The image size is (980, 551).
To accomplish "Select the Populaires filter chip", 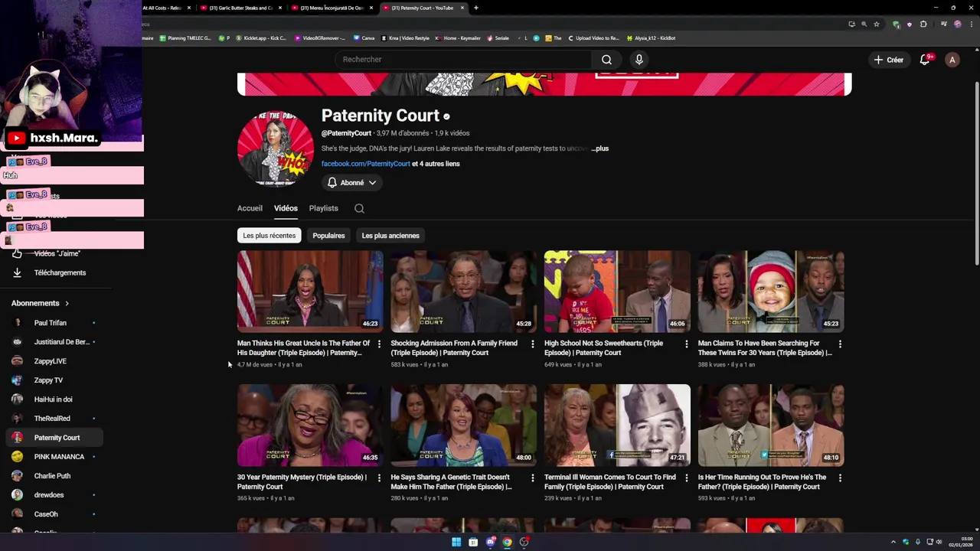I will point(328,236).
